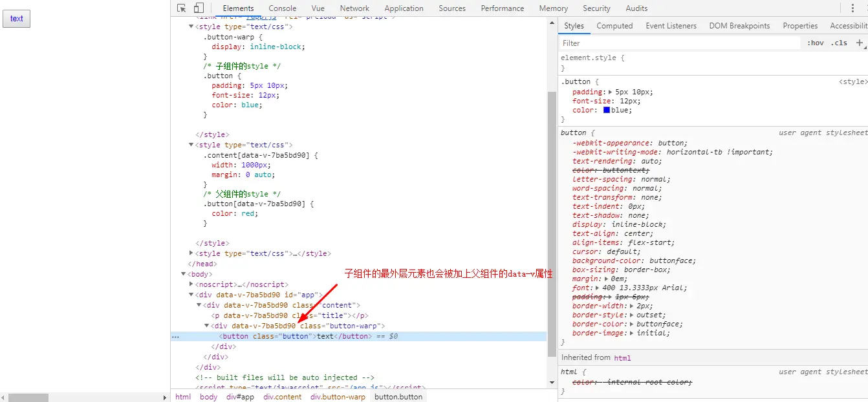Switch to the Memory tab

(x=554, y=8)
